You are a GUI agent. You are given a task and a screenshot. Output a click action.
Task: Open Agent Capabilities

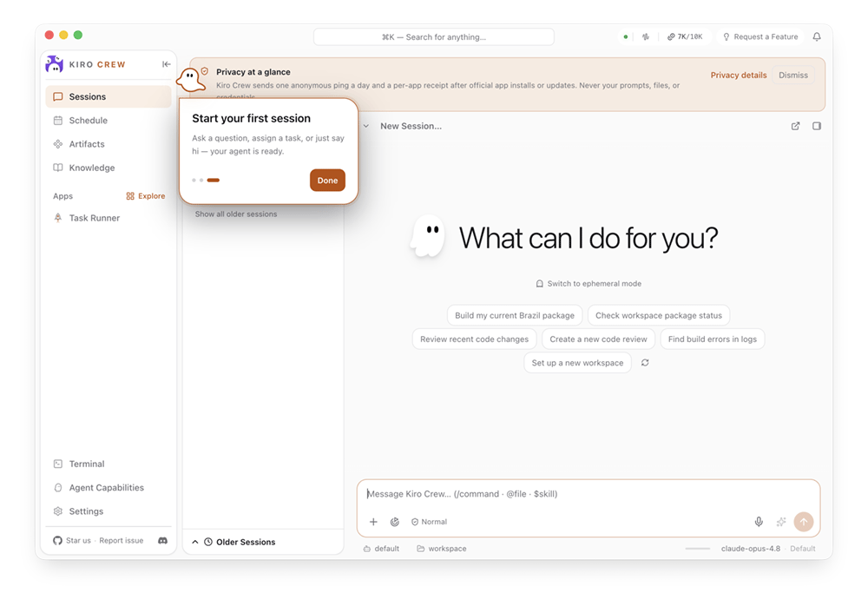[108, 487]
